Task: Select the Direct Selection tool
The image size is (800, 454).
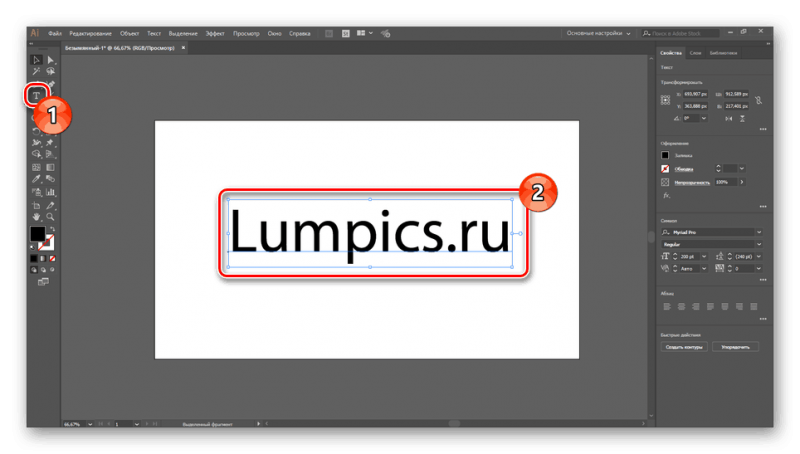Action: pyautogui.click(x=50, y=60)
